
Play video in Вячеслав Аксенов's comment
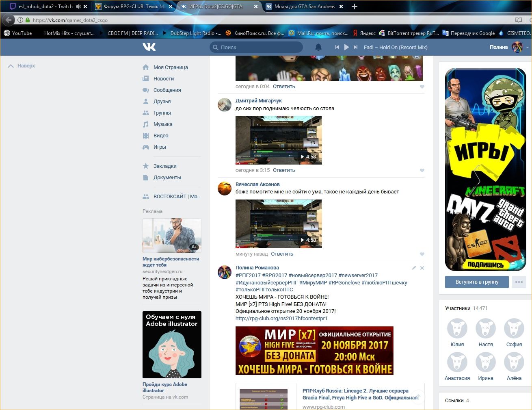point(279,224)
